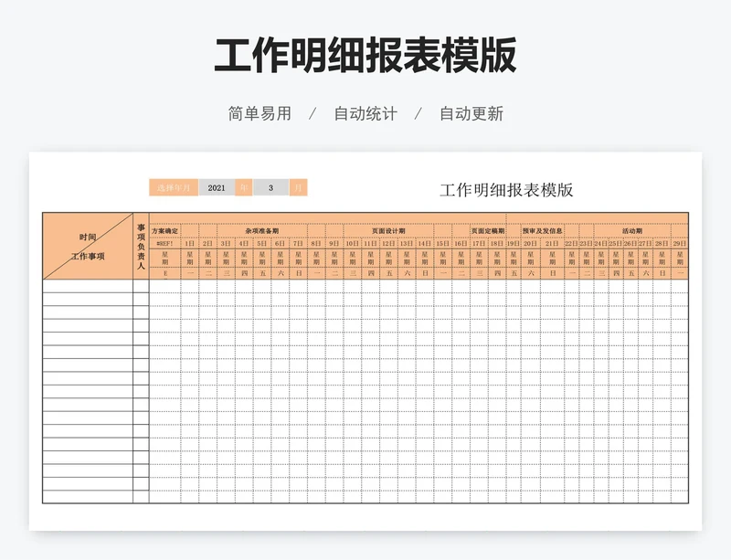Click the weekday 四 cell under 4日
The height and width of the screenshot is (560, 731).
click(244, 273)
